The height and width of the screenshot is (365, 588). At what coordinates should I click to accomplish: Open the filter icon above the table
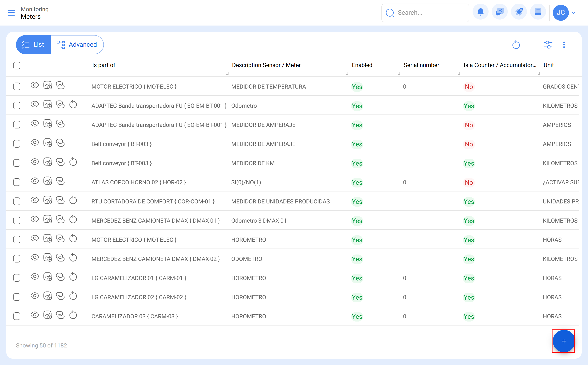pyautogui.click(x=532, y=45)
